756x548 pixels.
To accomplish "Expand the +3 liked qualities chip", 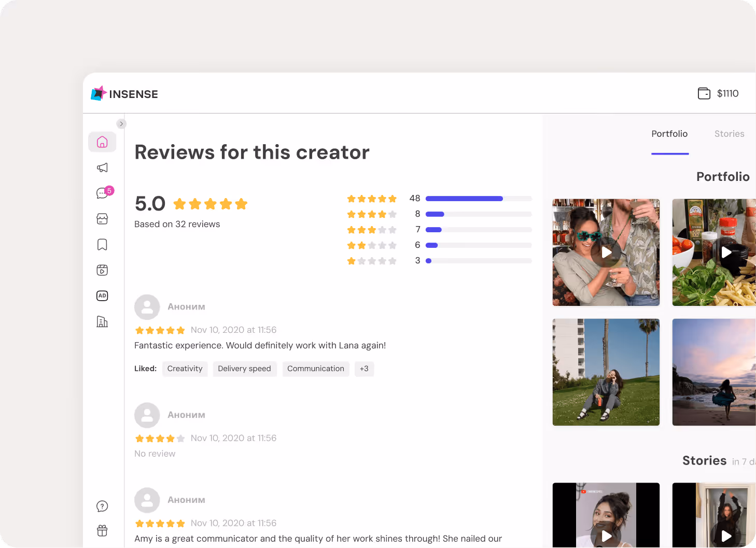I will [364, 369].
